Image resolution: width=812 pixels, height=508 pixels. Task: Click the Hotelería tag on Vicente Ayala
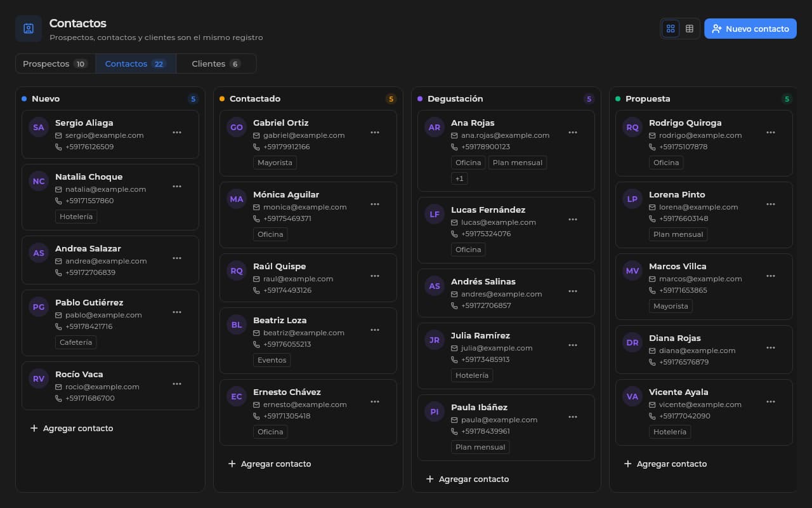pos(670,432)
